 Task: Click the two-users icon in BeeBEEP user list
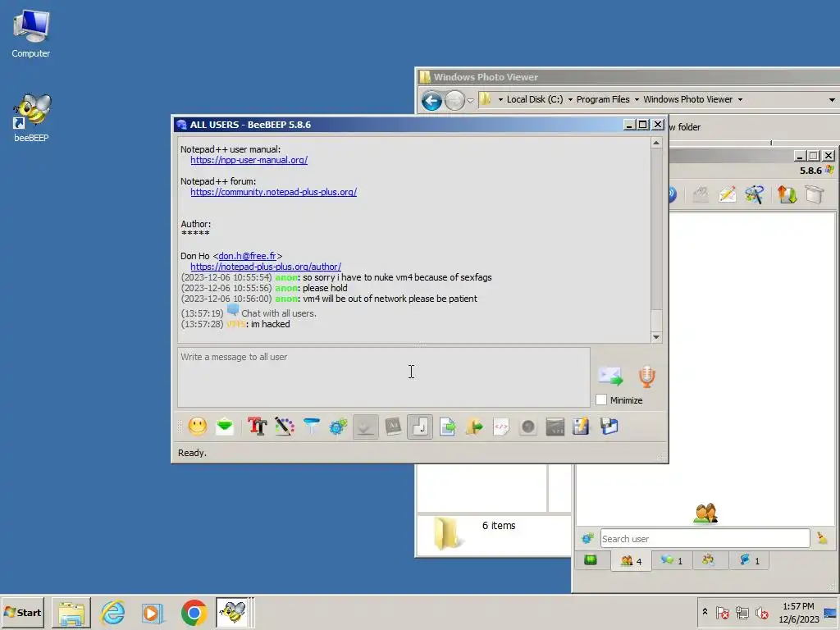click(705, 514)
